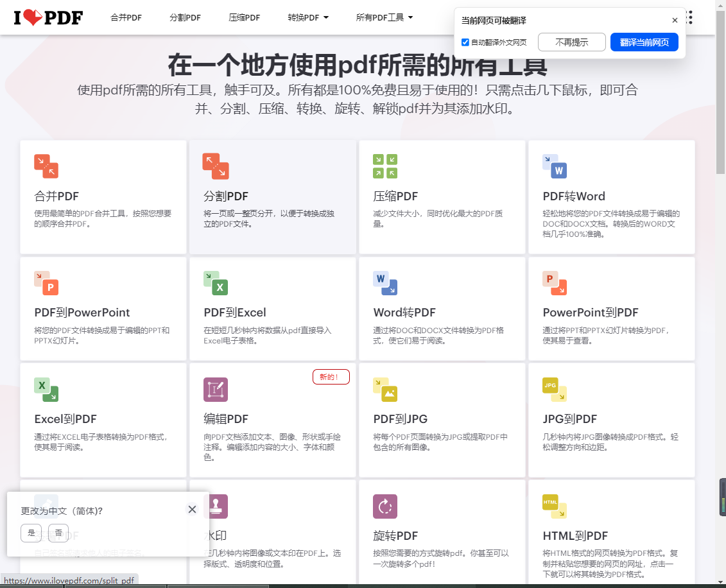Click the 翻译当前网页 button
The image size is (726, 588).
click(x=644, y=42)
